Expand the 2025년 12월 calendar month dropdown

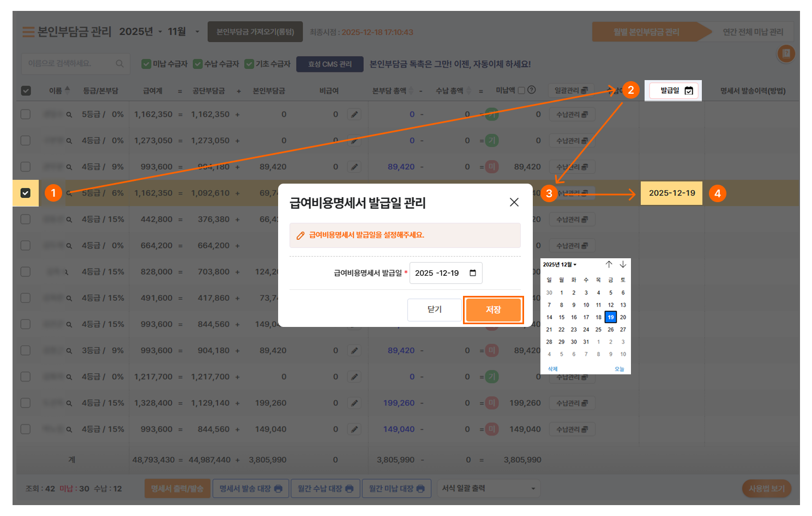point(560,265)
